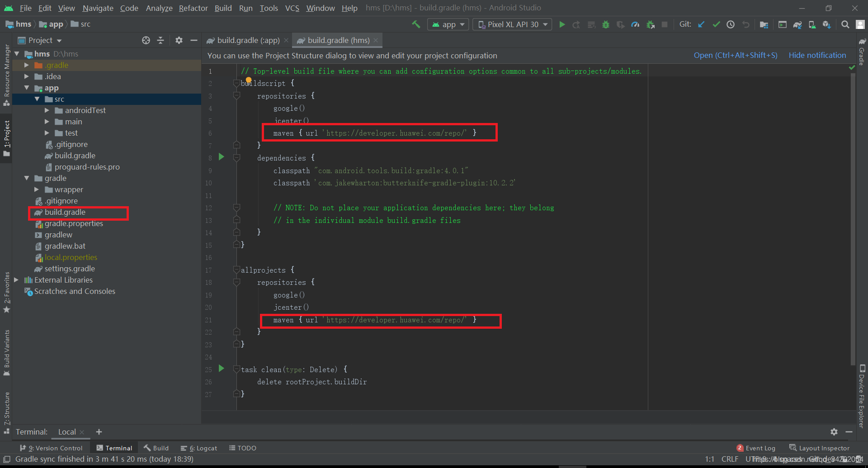Expand External Libraries node
The height and width of the screenshot is (468, 868).
pyautogui.click(x=16, y=280)
